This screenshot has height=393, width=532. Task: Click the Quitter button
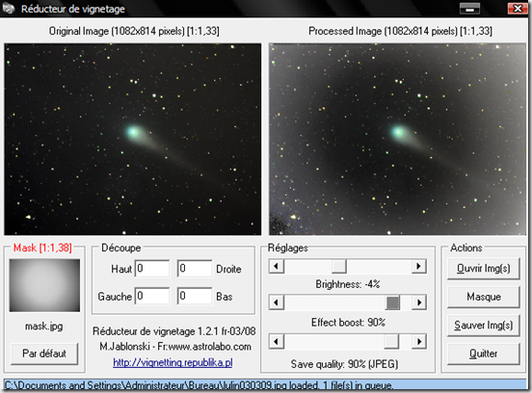point(484,354)
